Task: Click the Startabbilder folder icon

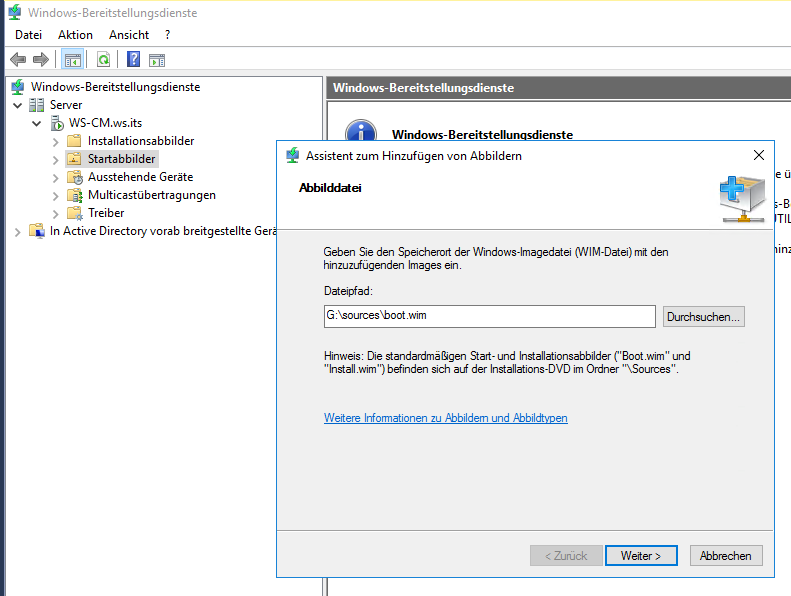Action: tap(74, 159)
